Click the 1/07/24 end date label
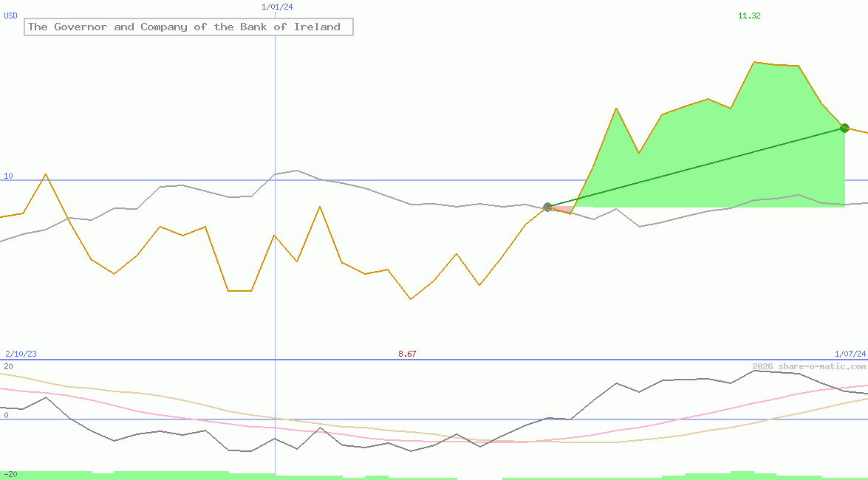The image size is (868, 480). (x=850, y=354)
